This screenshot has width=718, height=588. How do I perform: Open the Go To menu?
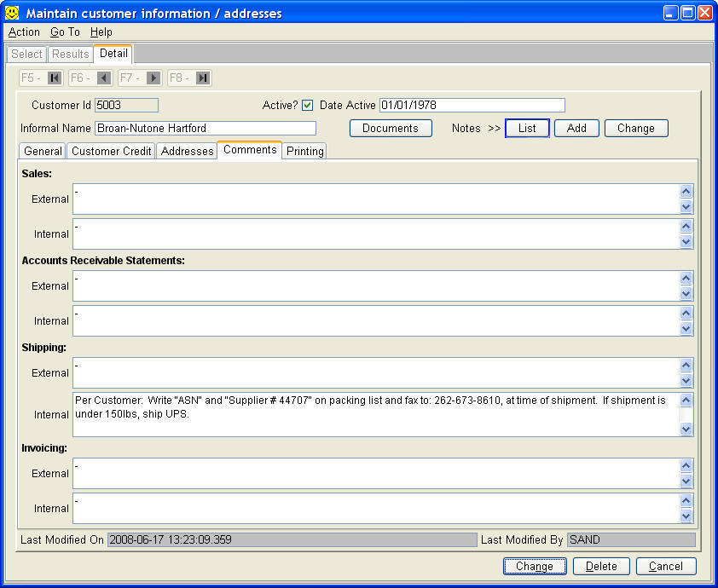coord(65,32)
